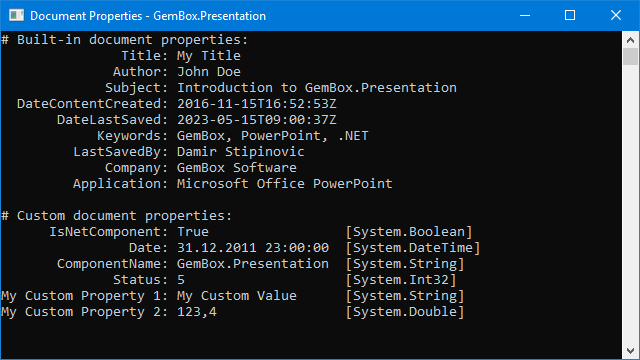This screenshot has height=360, width=640.
Task: Click the vertical scrollbar thumb
Action: pyautogui.click(x=630, y=56)
